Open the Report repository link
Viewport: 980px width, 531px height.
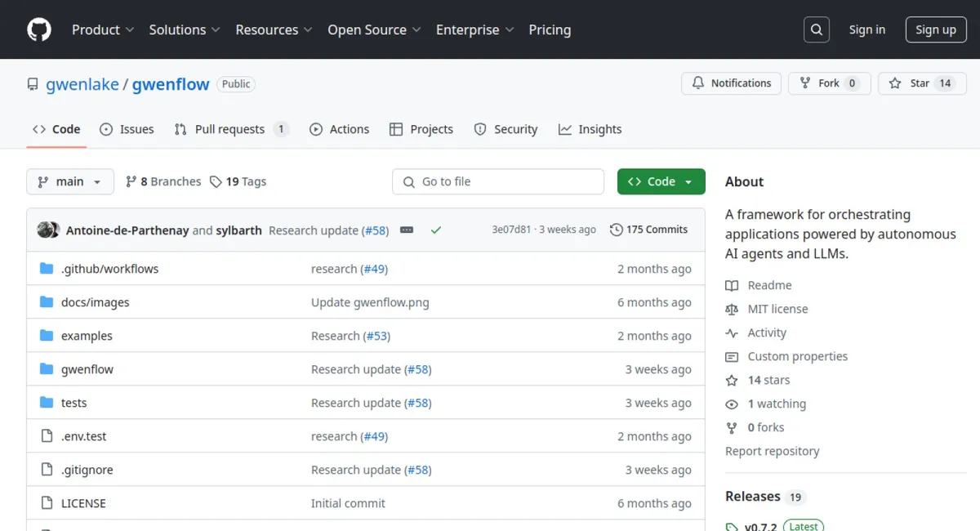(772, 451)
